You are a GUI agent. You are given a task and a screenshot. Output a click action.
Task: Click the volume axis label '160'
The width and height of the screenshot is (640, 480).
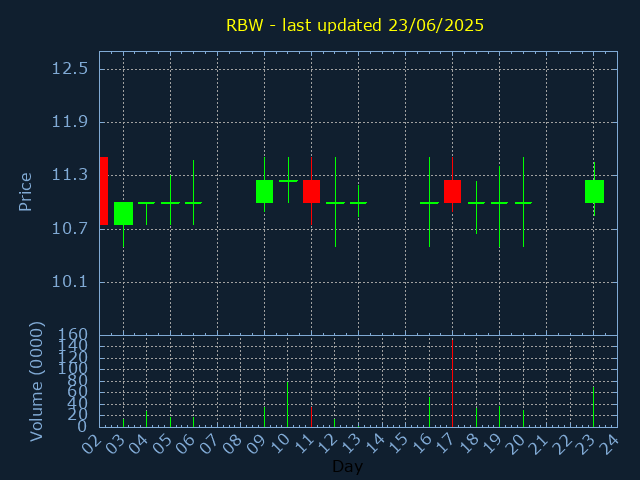click(x=73, y=335)
